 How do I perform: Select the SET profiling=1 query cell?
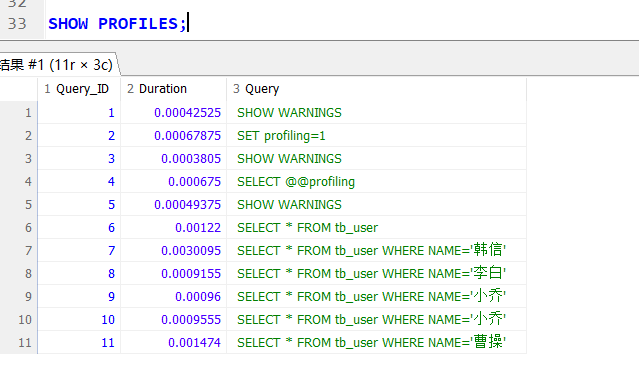(377, 135)
